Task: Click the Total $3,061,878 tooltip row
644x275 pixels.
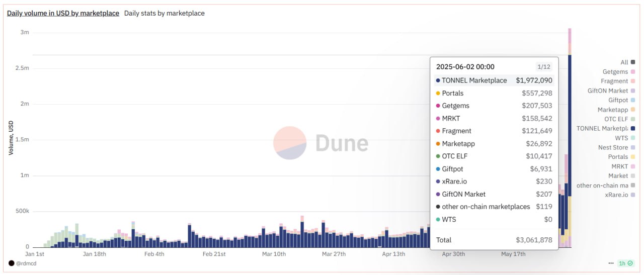Action: point(494,240)
